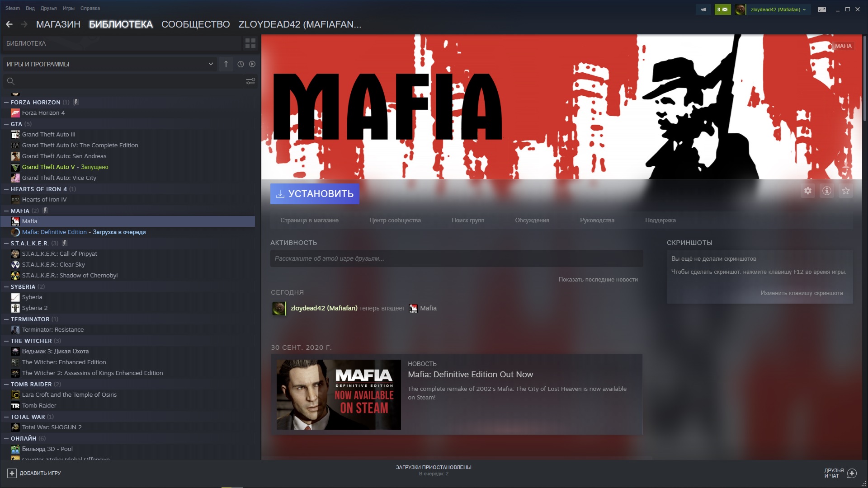Viewport: 868px width, 488px height.
Task: Switch library to grid collections view
Action: pyautogui.click(x=250, y=43)
